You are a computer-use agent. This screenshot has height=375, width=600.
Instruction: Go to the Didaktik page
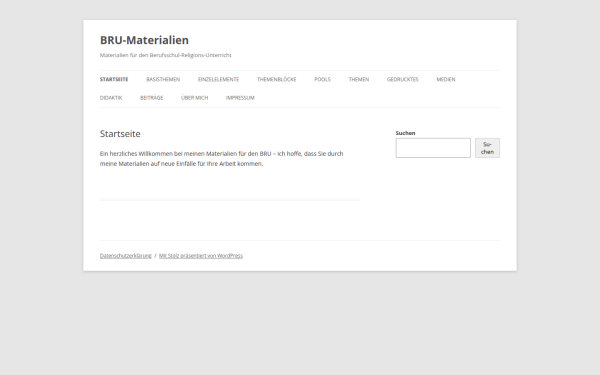pos(111,98)
